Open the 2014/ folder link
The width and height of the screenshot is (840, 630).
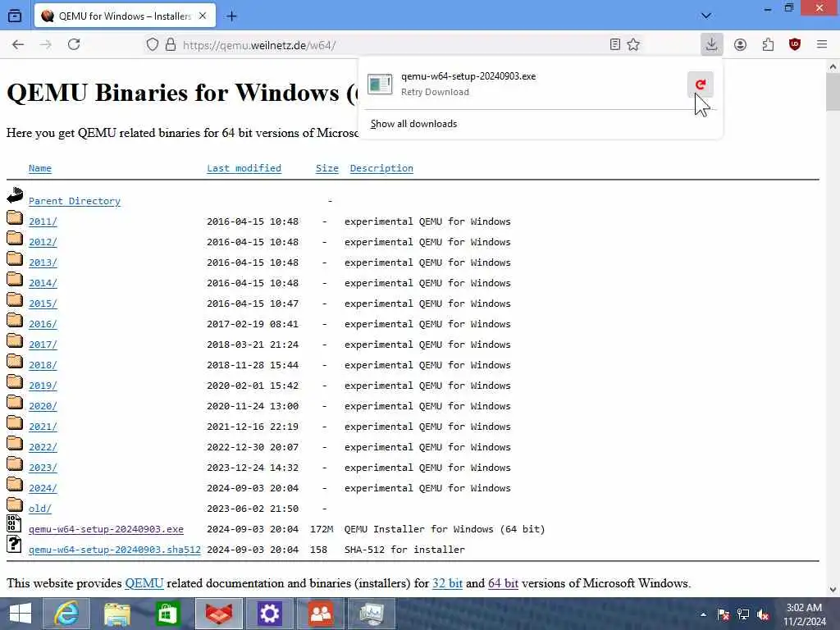(x=43, y=283)
